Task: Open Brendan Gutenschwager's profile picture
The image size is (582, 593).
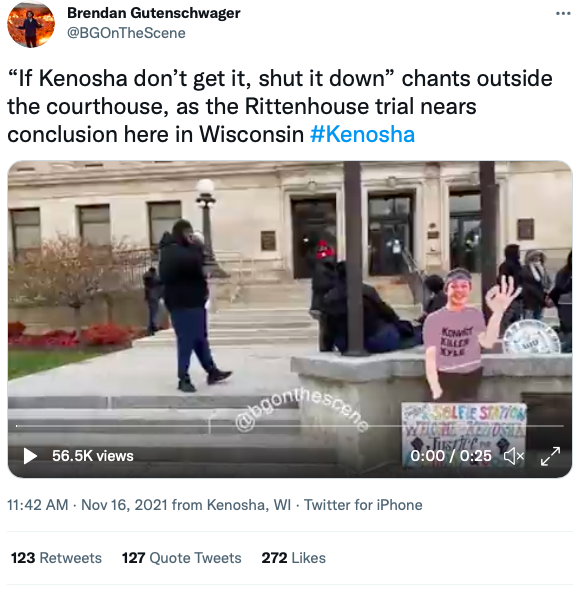Action: pos(31,24)
